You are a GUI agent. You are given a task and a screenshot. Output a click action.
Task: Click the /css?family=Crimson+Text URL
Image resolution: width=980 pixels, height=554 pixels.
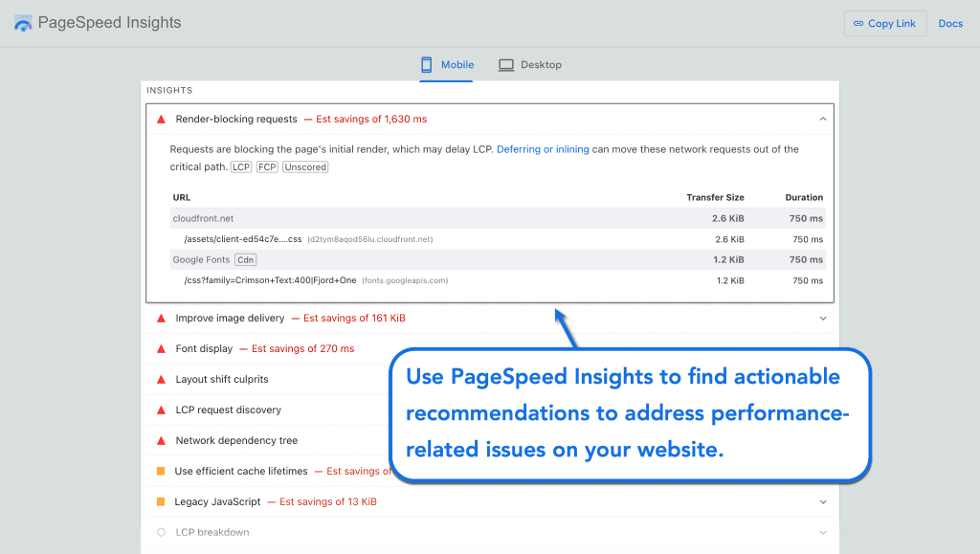[x=270, y=280]
